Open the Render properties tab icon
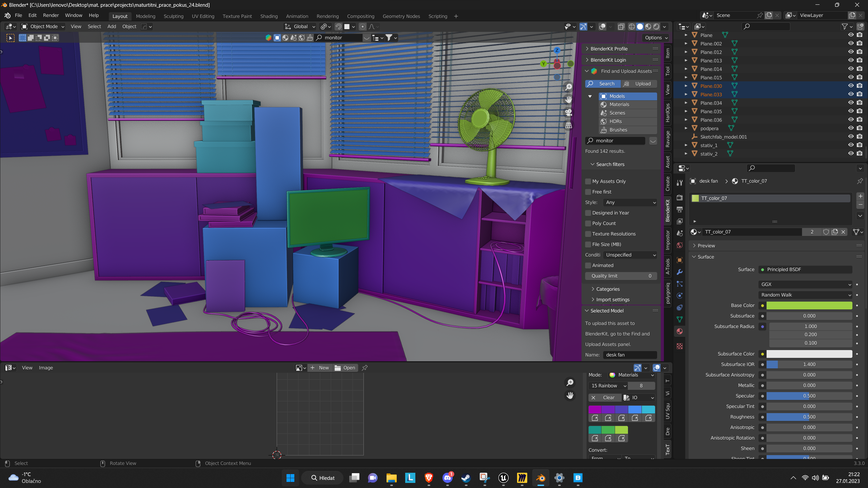The image size is (868, 488). [679, 198]
